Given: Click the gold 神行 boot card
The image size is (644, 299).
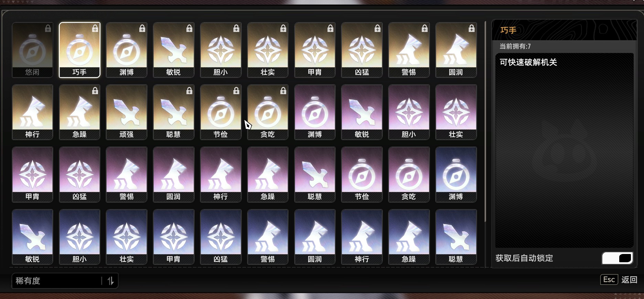Looking at the screenshot, I should [32, 112].
